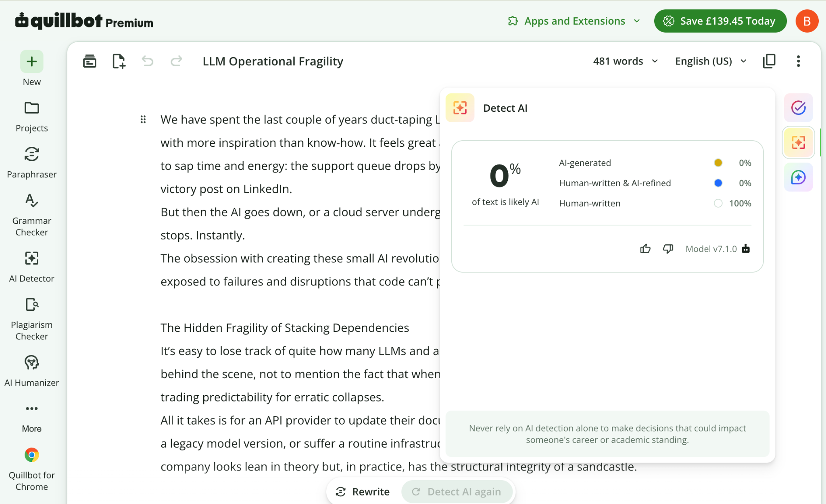
Task: Click the thumbs down feedback icon
Action: click(x=668, y=249)
